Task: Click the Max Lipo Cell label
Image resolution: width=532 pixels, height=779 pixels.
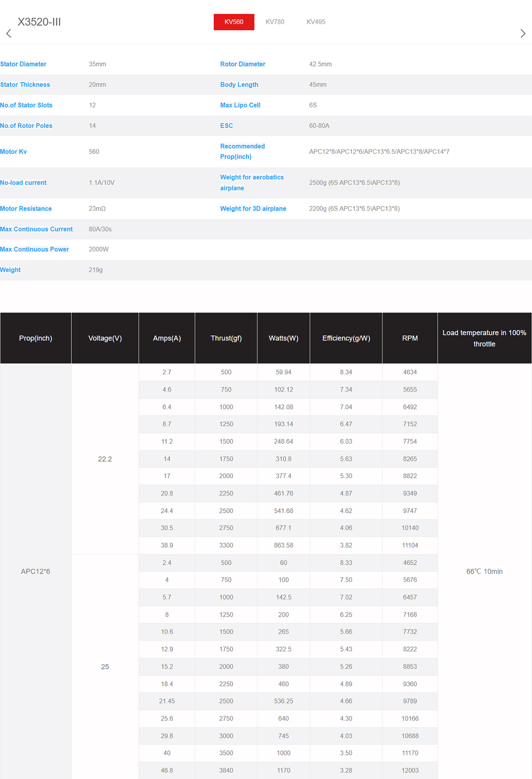Action: pos(240,105)
